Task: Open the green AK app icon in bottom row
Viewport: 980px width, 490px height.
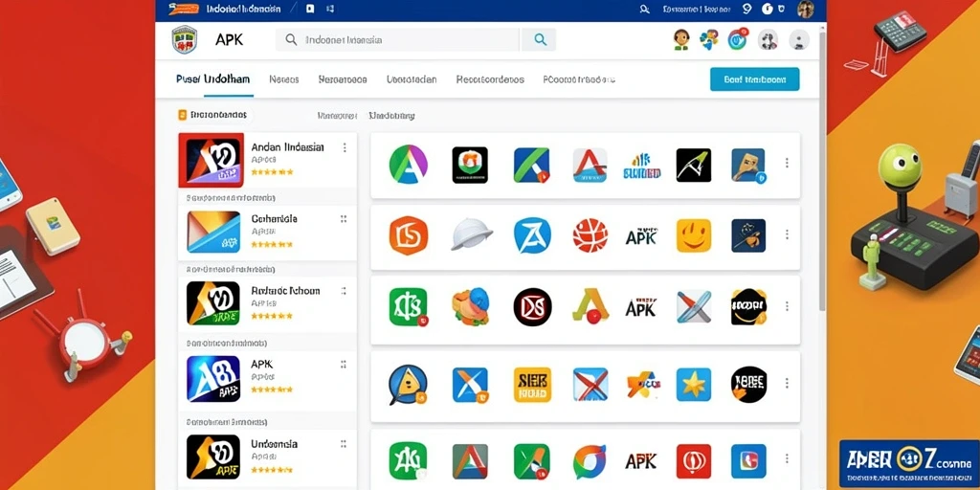Action: point(408,461)
